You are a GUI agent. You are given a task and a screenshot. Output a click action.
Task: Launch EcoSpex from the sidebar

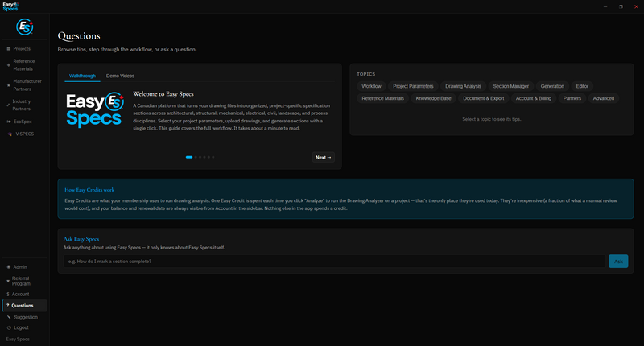23,122
